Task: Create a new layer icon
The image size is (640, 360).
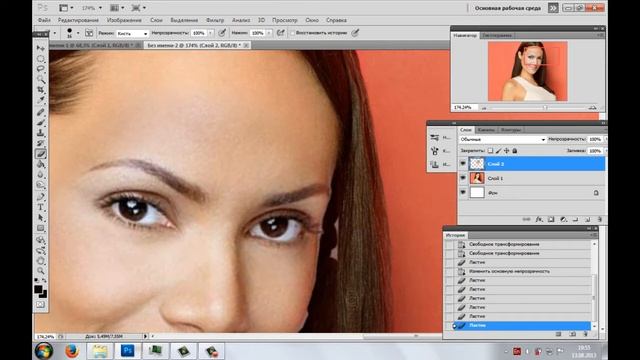Action: [x=587, y=220]
